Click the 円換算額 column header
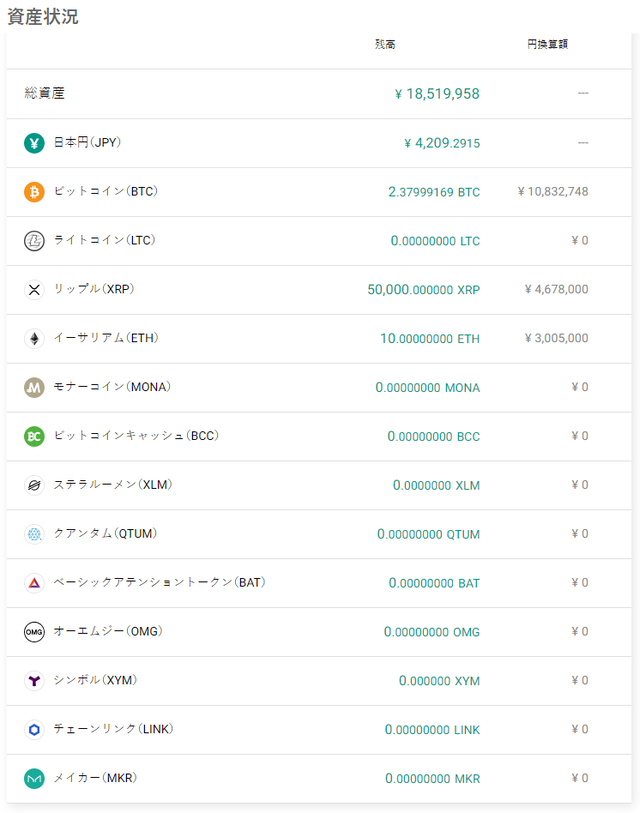The width and height of the screenshot is (640, 813). tap(547, 45)
